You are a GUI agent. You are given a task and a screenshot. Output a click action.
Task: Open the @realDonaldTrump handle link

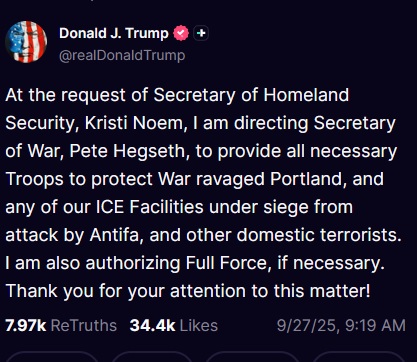(x=122, y=55)
